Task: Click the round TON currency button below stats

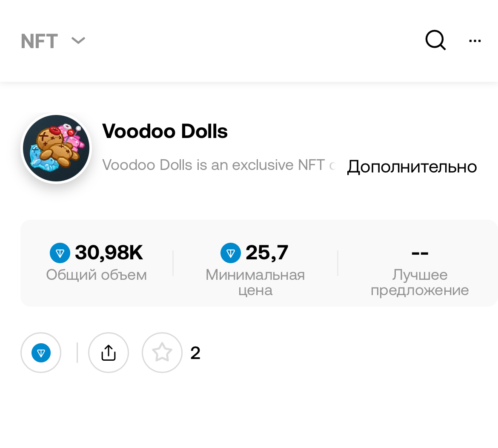Action: [x=41, y=353]
